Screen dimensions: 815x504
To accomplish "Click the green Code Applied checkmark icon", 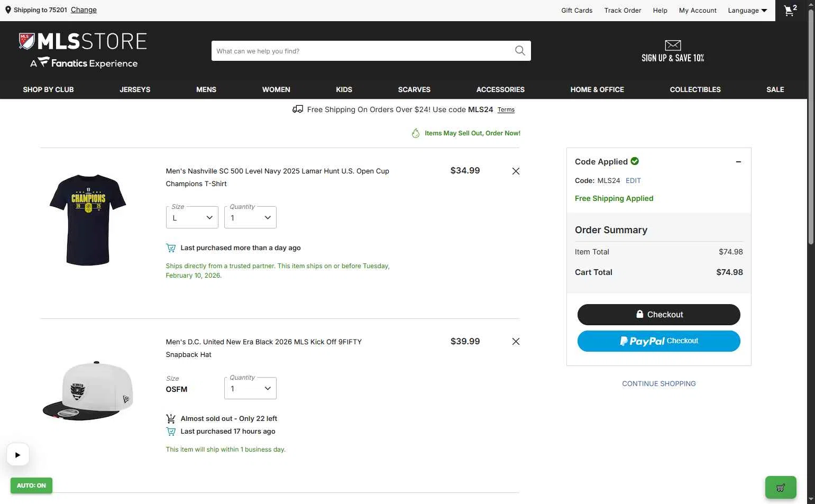I will click(x=635, y=161).
